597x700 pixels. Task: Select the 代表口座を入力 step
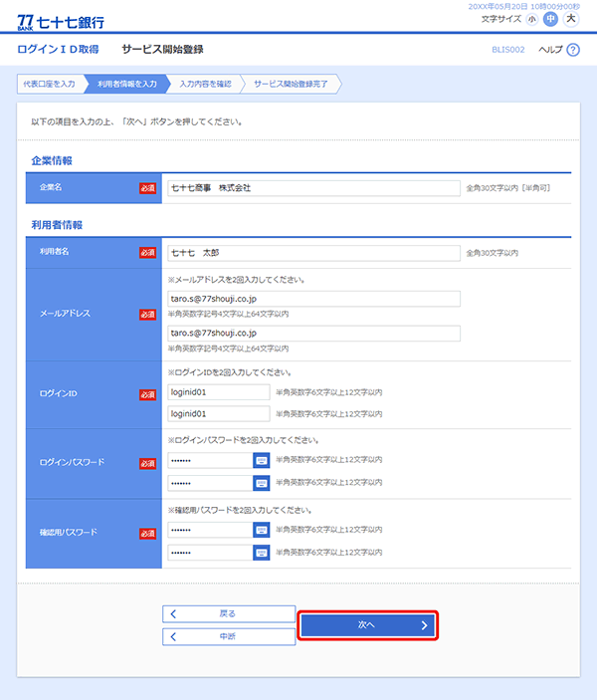click(50, 84)
